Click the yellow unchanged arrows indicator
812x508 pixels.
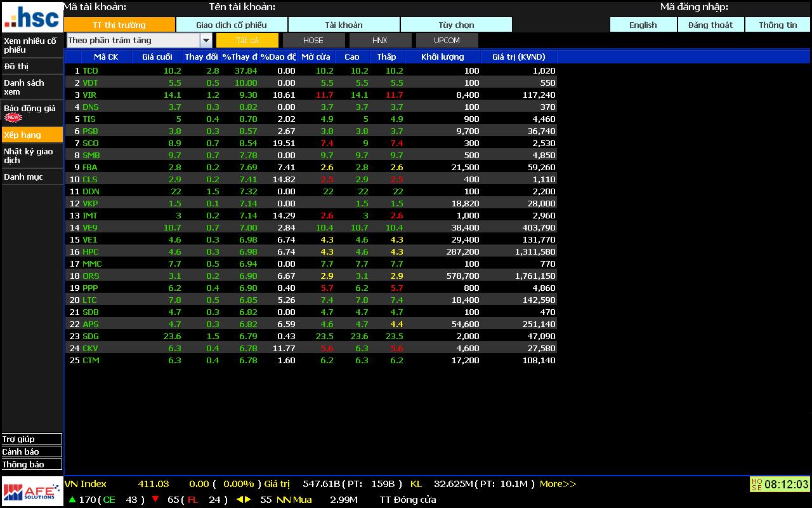[244, 499]
